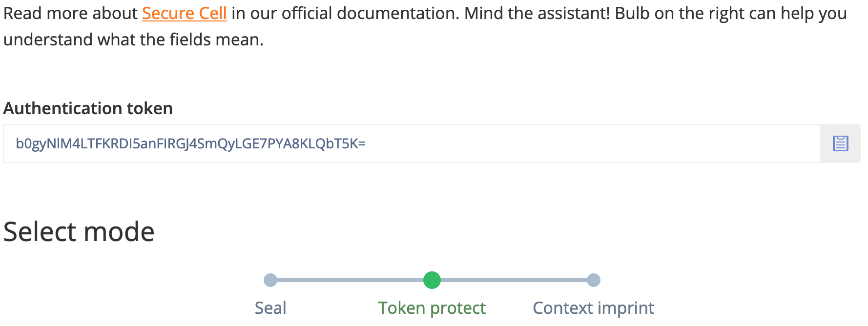
Task: Click the Token protect label text
Action: pos(432,308)
